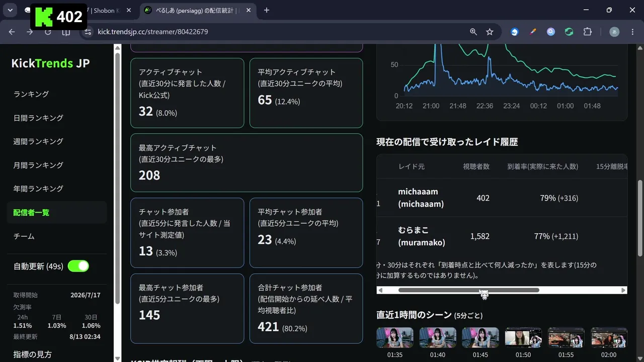Image resolution: width=644 pixels, height=362 pixels.
Task: Click the 77% (+1,211) arrival rate cell
Action: [556, 236]
